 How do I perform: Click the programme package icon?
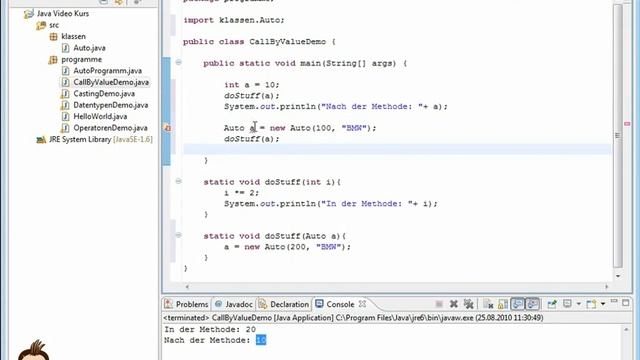click(x=53, y=60)
